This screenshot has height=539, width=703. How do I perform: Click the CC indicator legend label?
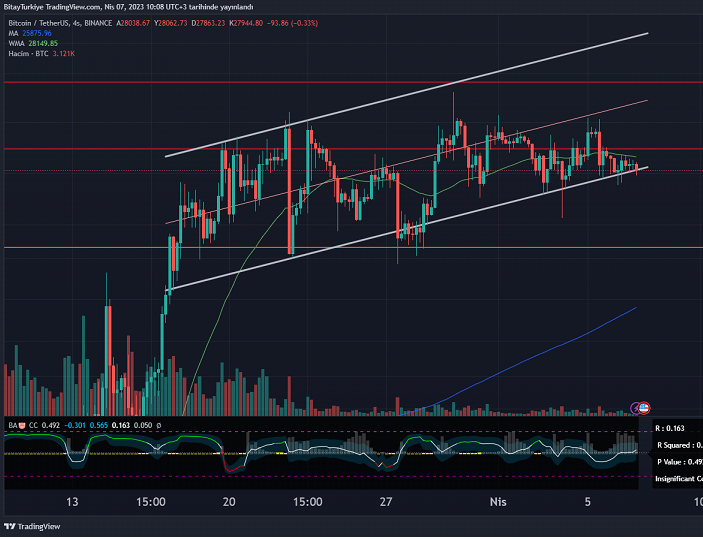click(34, 425)
